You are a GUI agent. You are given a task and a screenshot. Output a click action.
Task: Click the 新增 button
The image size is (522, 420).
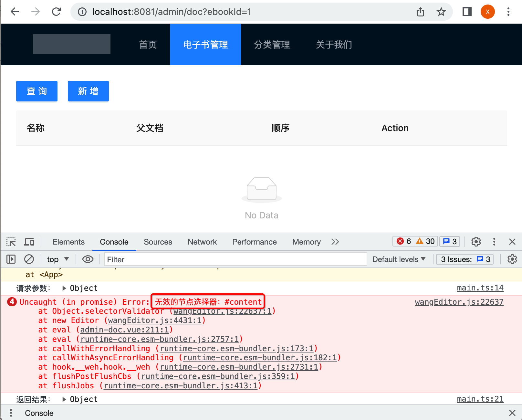[88, 91]
